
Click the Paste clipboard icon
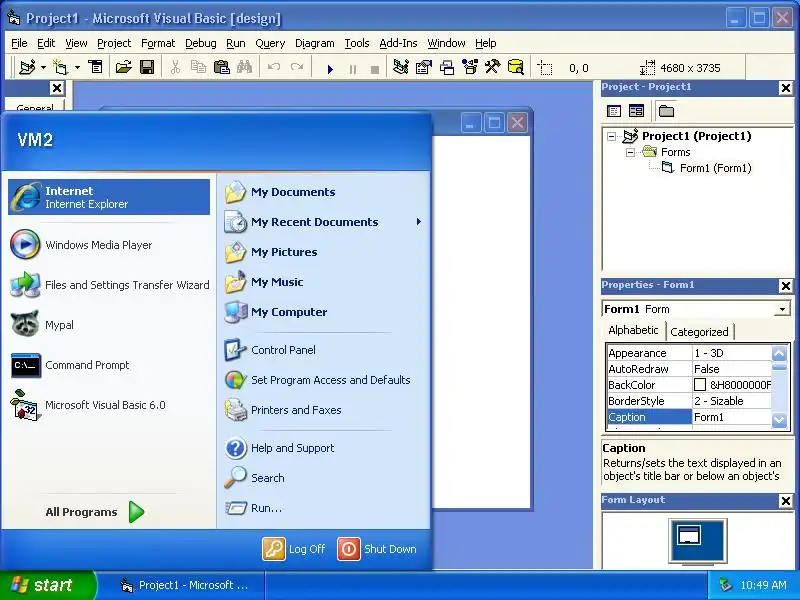click(x=221, y=67)
